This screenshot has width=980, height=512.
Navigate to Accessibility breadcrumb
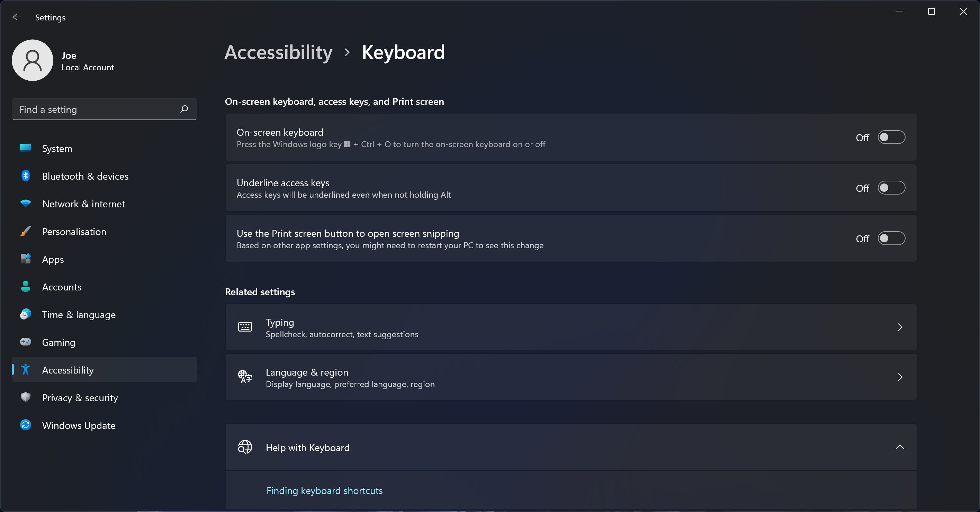pos(278,53)
